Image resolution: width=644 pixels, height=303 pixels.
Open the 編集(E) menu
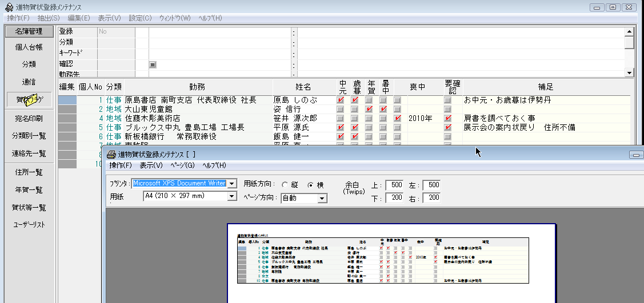click(79, 18)
